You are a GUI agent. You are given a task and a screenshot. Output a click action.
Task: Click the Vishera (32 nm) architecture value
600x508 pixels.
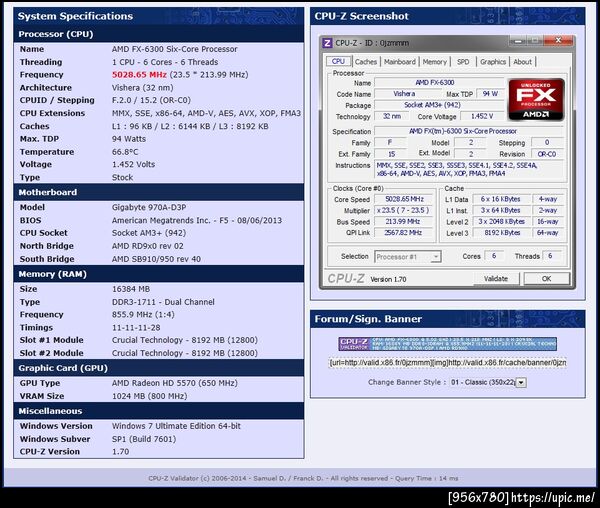[142, 88]
